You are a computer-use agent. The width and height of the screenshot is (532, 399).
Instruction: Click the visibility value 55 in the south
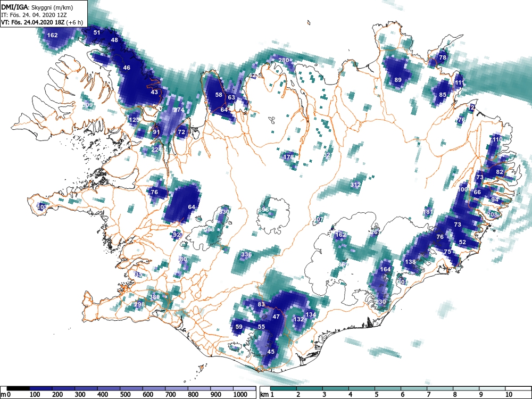click(x=261, y=327)
